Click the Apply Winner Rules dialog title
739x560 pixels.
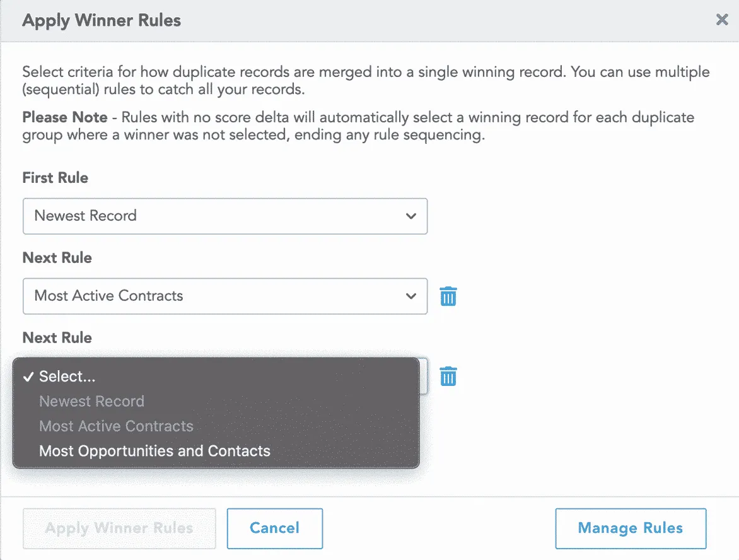102,20
